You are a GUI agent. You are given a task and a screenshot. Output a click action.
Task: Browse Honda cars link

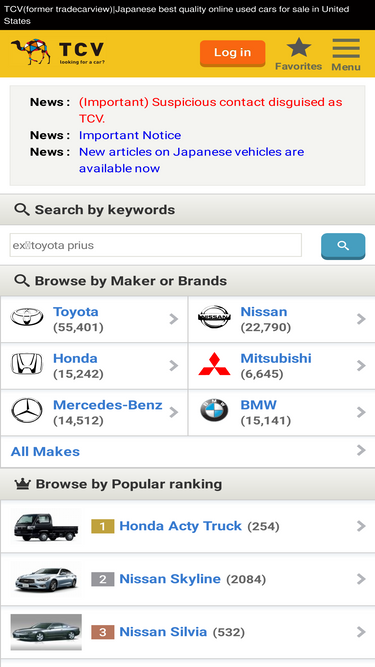coord(75,358)
